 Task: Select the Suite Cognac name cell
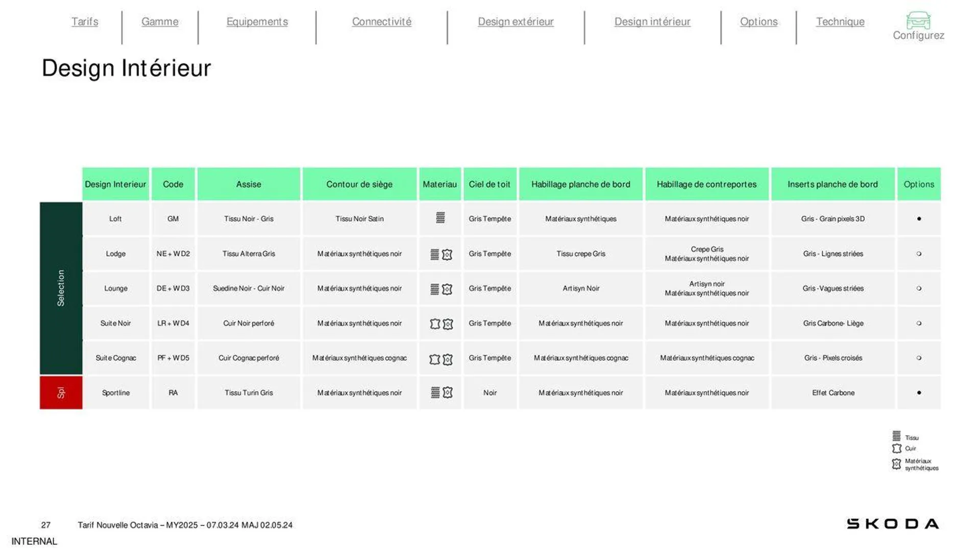115,358
